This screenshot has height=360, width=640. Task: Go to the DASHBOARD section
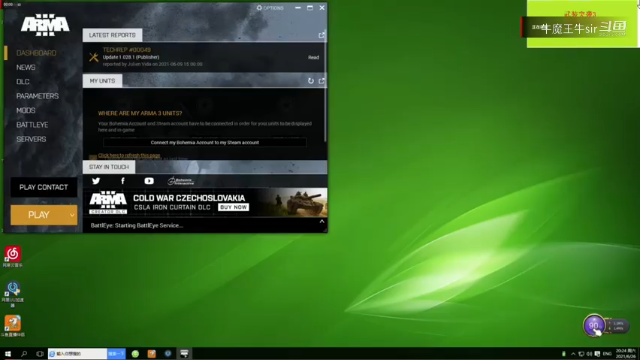[36, 53]
